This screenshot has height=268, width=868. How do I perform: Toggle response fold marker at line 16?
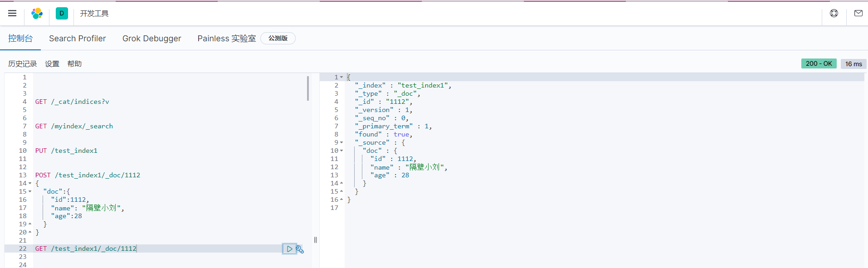[x=341, y=200]
